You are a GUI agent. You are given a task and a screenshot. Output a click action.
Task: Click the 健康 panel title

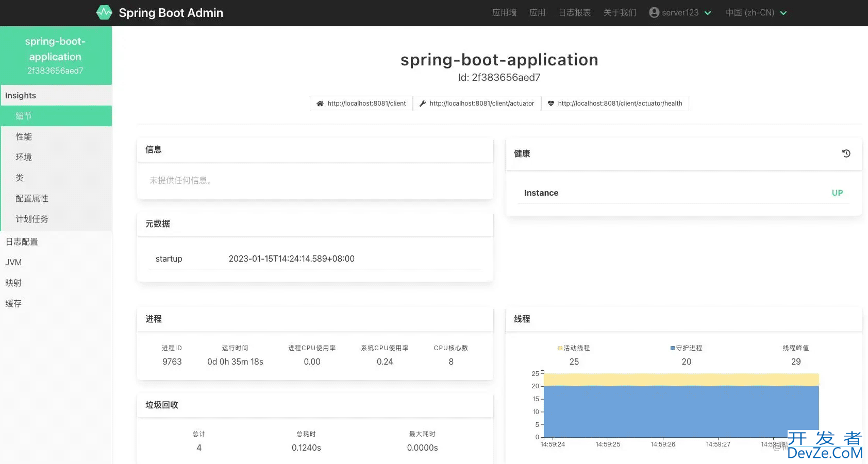click(x=522, y=153)
